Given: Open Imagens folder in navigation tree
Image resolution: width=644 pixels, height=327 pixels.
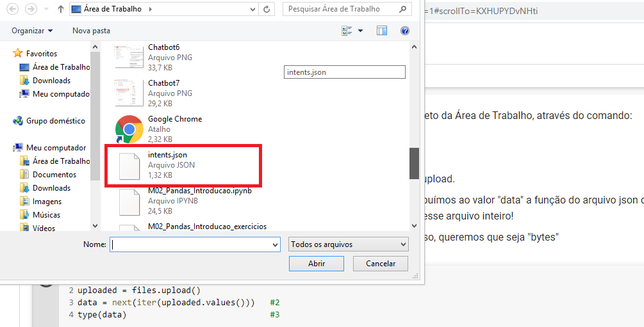Looking at the screenshot, I should (40, 202).
